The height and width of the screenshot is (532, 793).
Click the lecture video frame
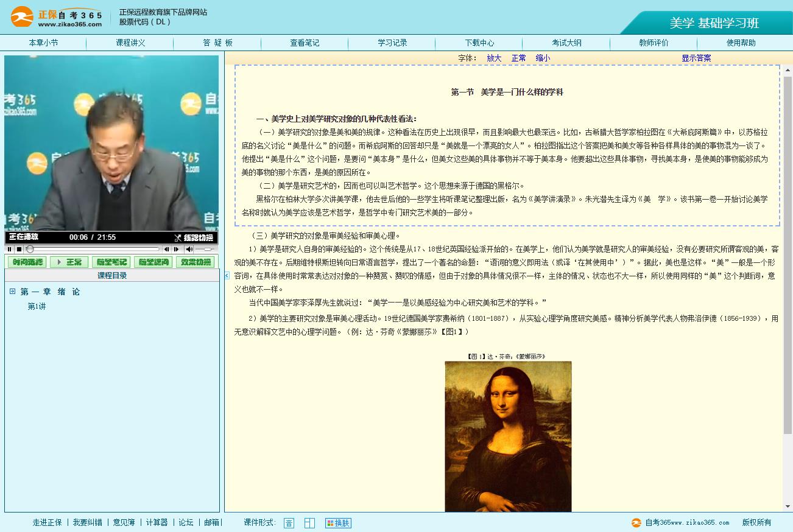(111, 144)
